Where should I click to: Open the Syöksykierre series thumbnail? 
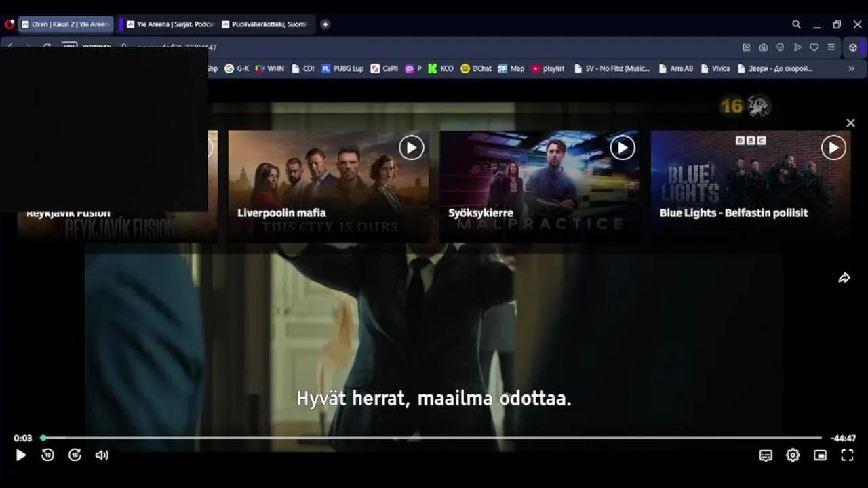coord(540,186)
